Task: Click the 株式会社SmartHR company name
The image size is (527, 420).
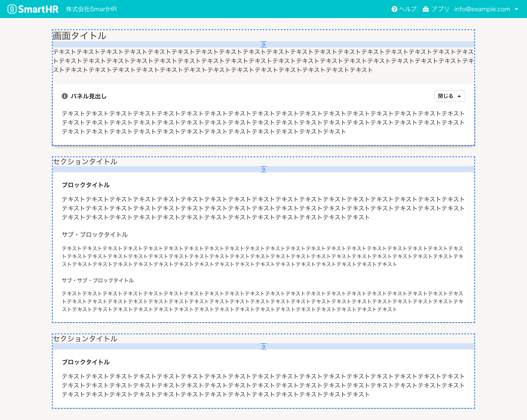Action: tap(91, 9)
